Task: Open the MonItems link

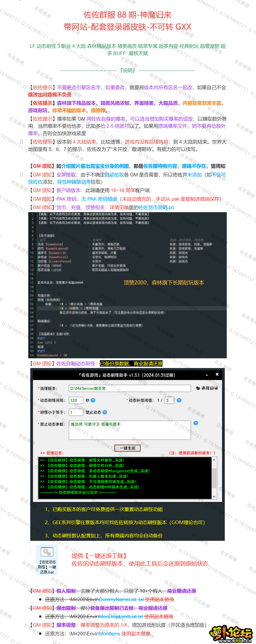Action: 109,633
